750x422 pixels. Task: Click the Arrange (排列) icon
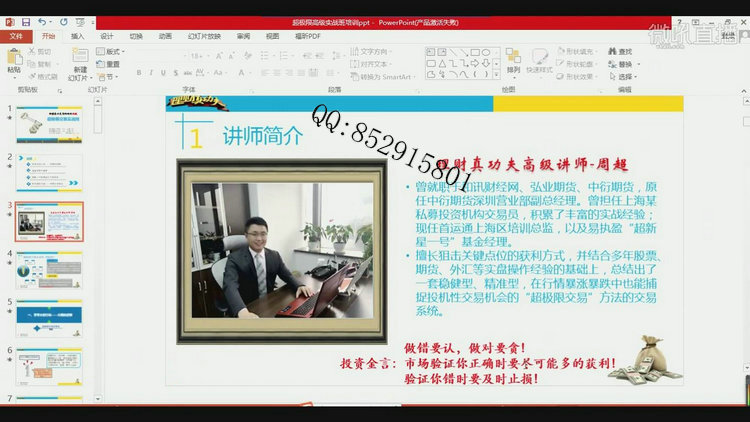513,57
